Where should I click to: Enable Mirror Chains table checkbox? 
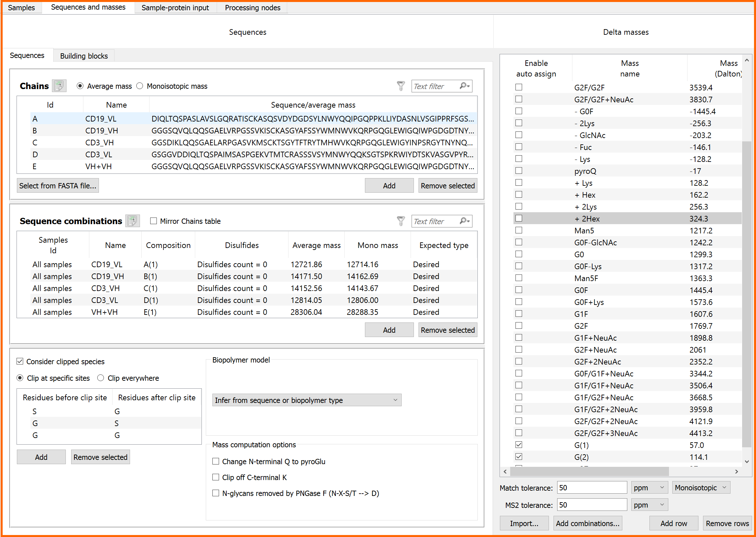[x=153, y=221]
